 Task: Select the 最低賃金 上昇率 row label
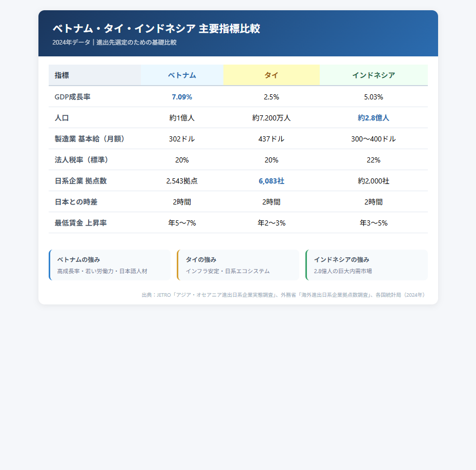(x=80, y=223)
